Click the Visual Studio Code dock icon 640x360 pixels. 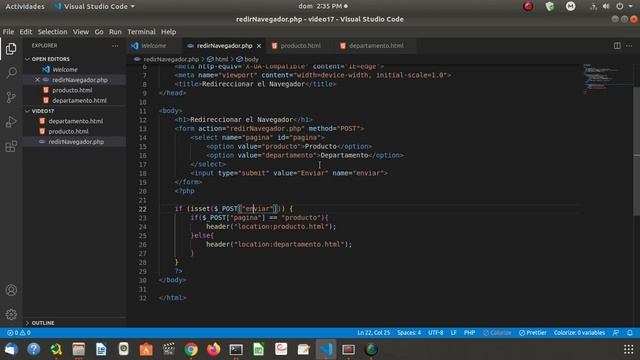[x=326, y=349]
